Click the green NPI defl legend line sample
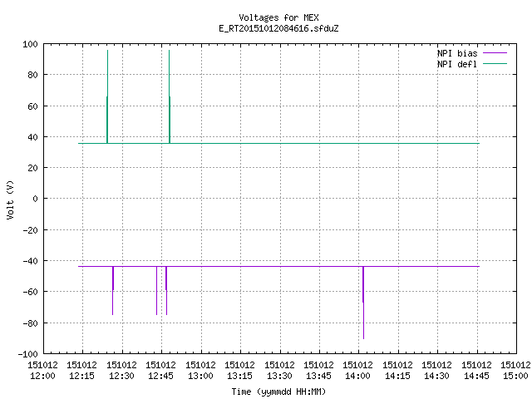The height and width of the screenshot is (399, 532). (x=495, y=64)
